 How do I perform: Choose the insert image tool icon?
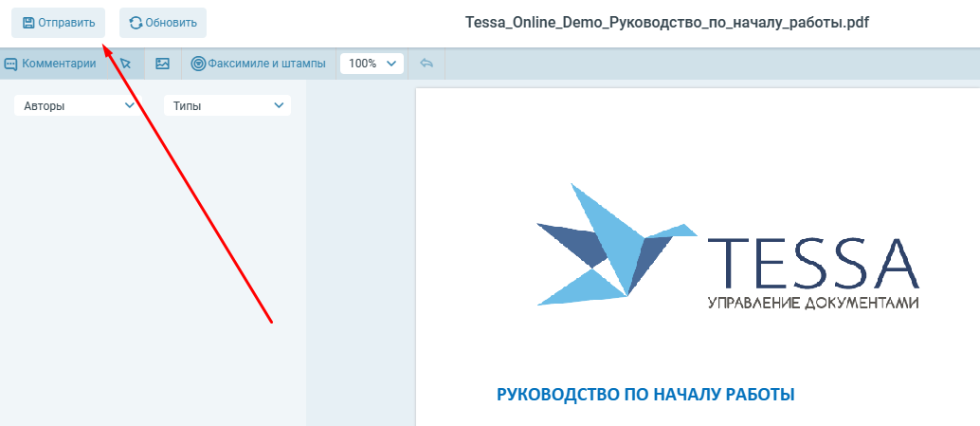(162, 64)
